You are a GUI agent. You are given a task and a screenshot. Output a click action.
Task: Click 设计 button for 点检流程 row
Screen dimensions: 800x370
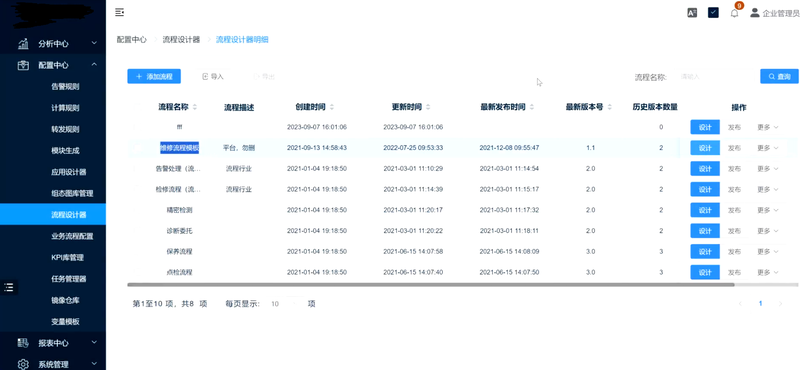[x=705, y=273]
